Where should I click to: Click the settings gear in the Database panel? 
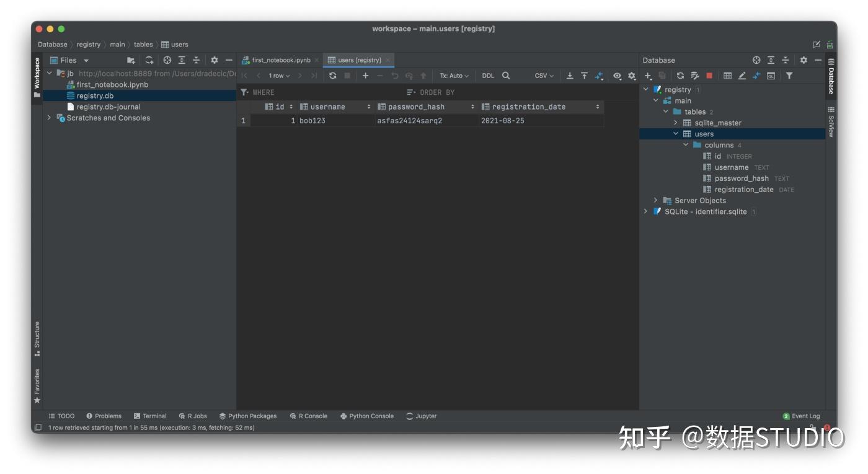click(x=804, y=60)
